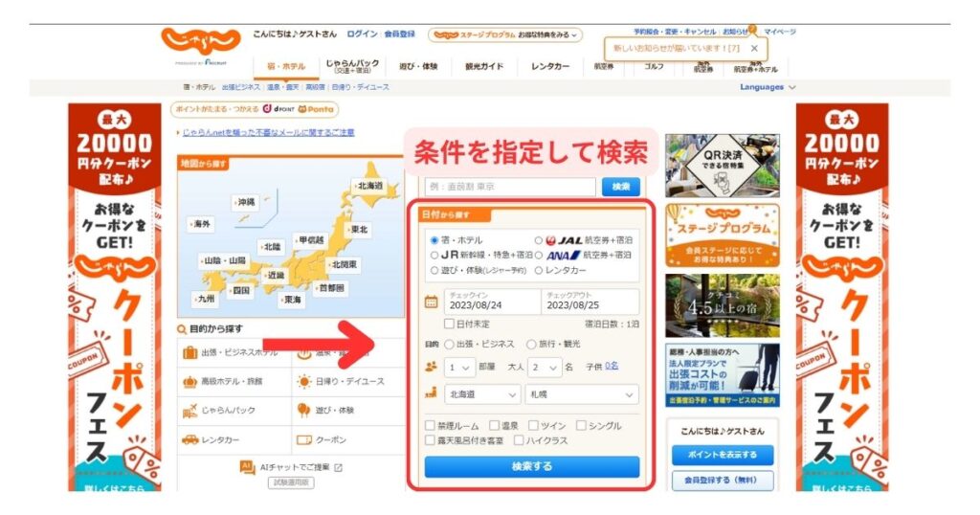Viewport: 980px width, 515px height.
Task: Check the ツイン option
Action: point(533,426)
